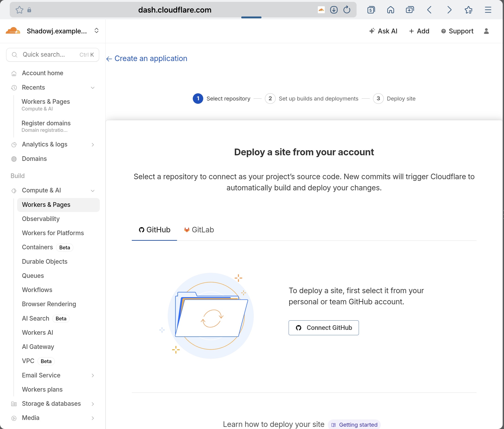Select the GitHub tab
This screenshot has width=504, height=429.
pos(154,230)
